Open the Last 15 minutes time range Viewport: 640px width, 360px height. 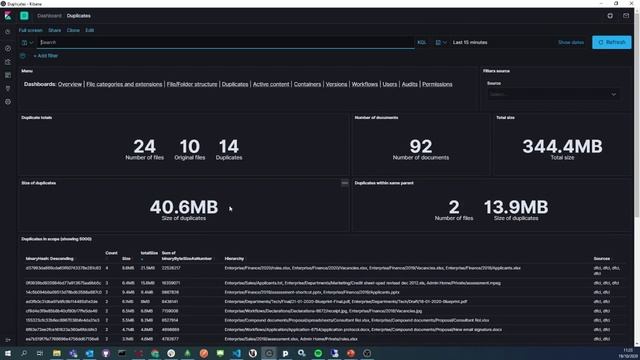470,42
